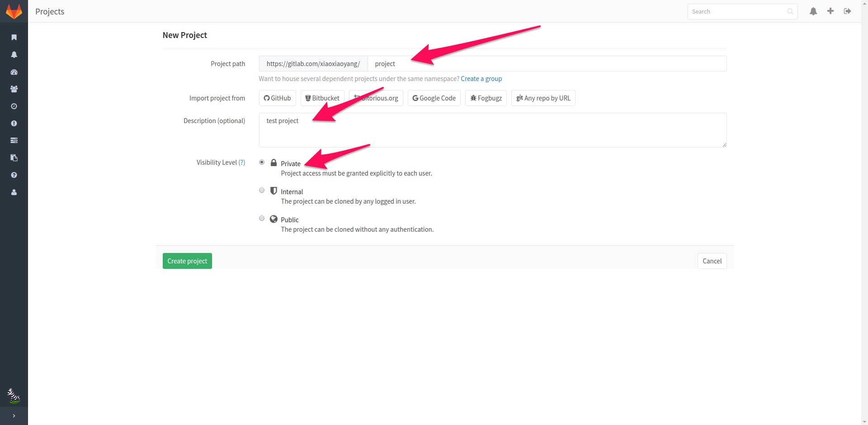The image size is (868, 425).
Task: Click the GitLab fox logo
Action: point(14,11)
